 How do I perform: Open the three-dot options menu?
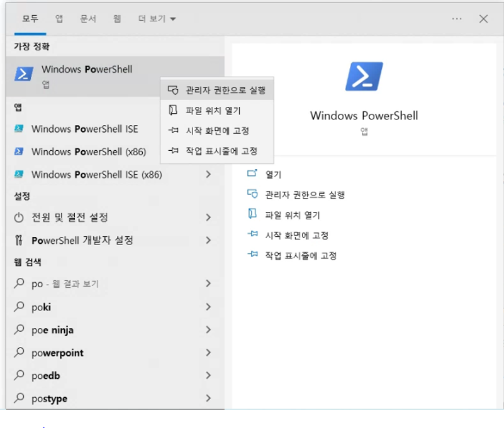[x=456, y=19]
